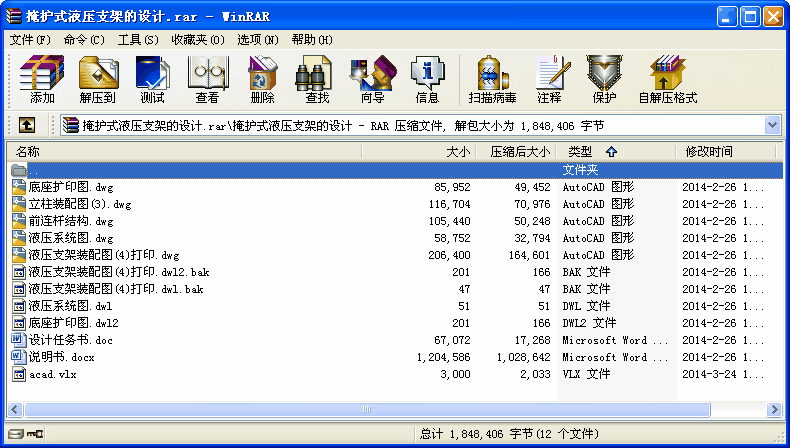790x448 pixels.
Task: Select file 液压支架装配图(4)打印.dwg
Action: 104,255
